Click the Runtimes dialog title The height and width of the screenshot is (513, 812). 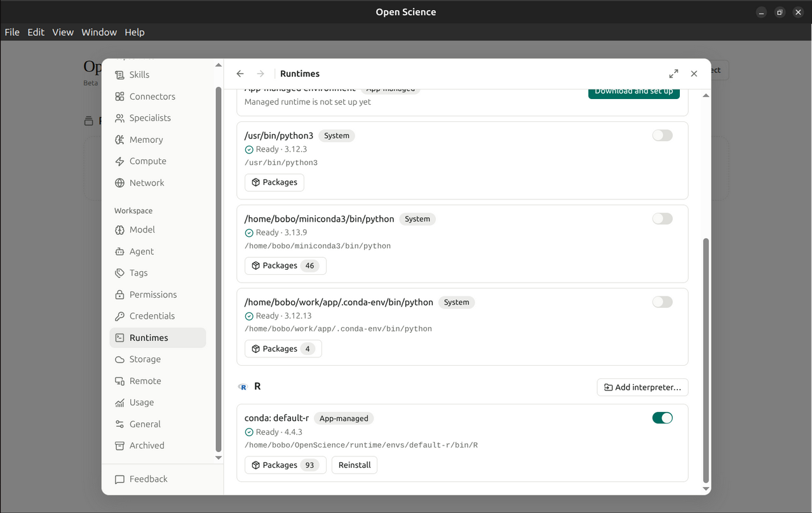click(300, 74)
